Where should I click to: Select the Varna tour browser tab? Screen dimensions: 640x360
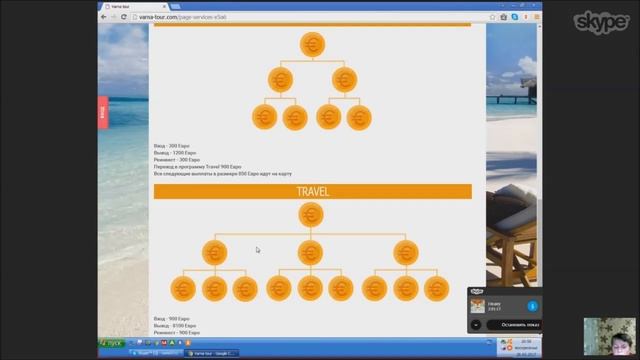point(135,7)
